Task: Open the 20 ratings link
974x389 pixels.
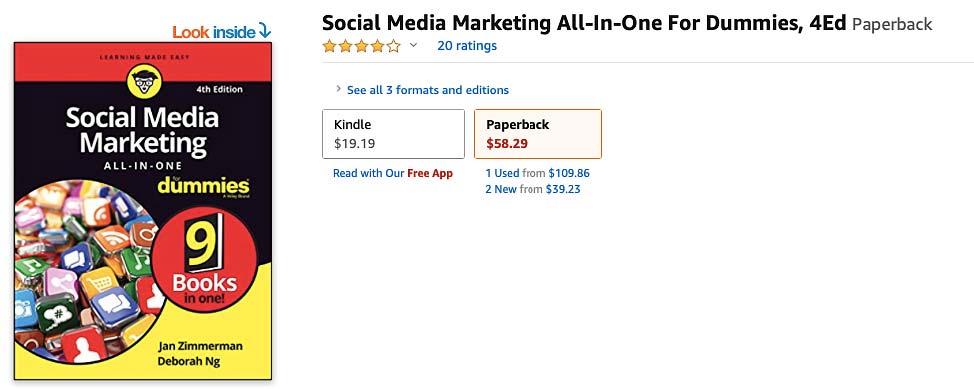Action: (x=467, y=45)
